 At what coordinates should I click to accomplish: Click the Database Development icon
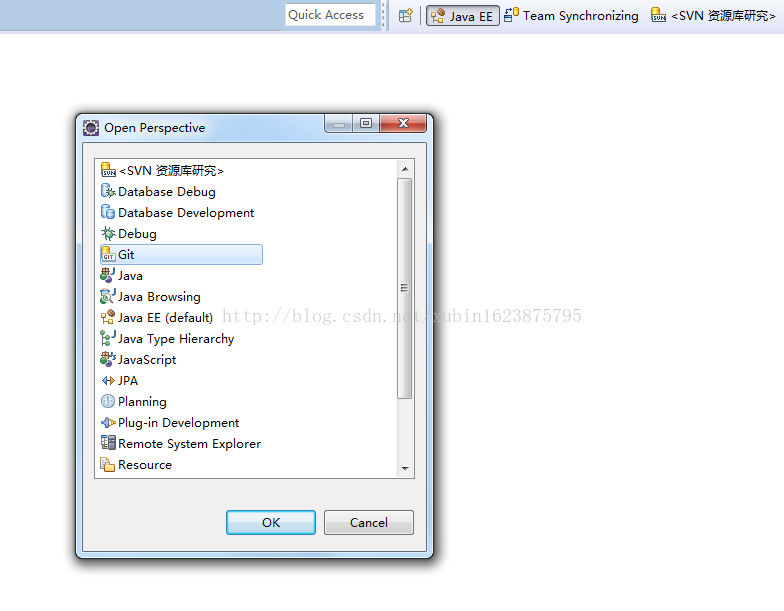pyautogui.click(x=108, y=212)
